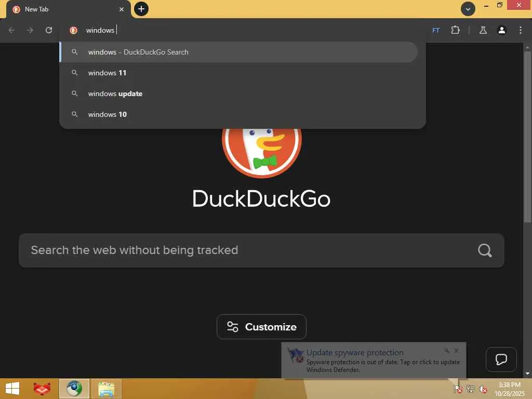Viewport: 532px width, 399px height.
Task: Open the experiments flask icon
Action: pos(483,30)
